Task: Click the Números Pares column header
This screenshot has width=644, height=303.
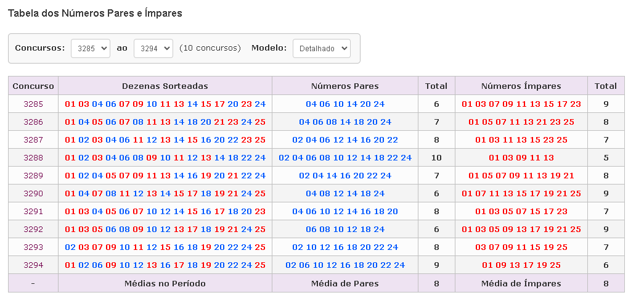Action: (x=345, y=86)
